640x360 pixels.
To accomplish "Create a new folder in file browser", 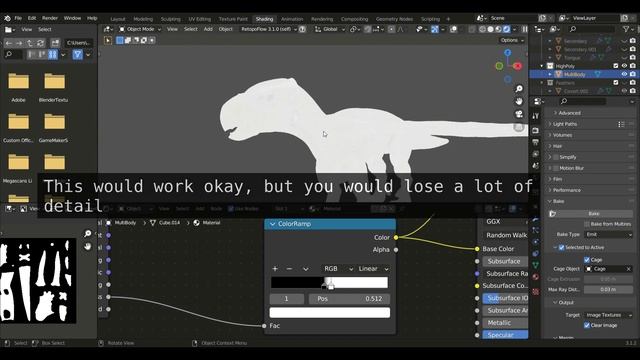I will point(55,43).
